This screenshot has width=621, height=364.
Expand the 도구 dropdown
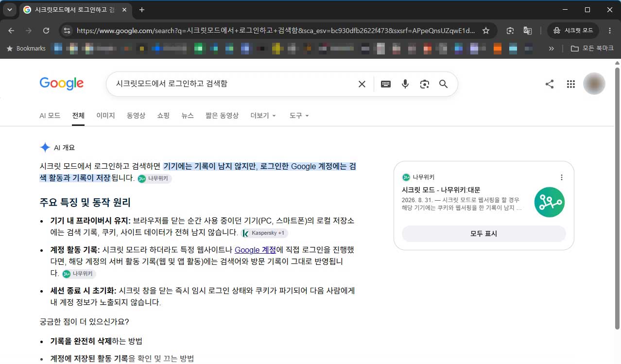[x=299, y=116]
